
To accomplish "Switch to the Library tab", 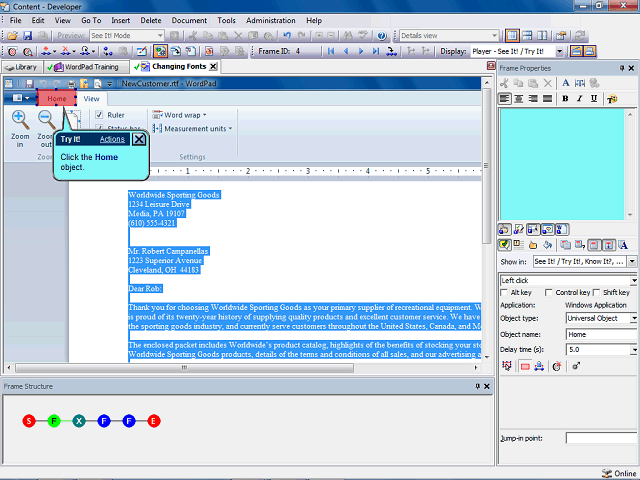I will pos(22,67).
